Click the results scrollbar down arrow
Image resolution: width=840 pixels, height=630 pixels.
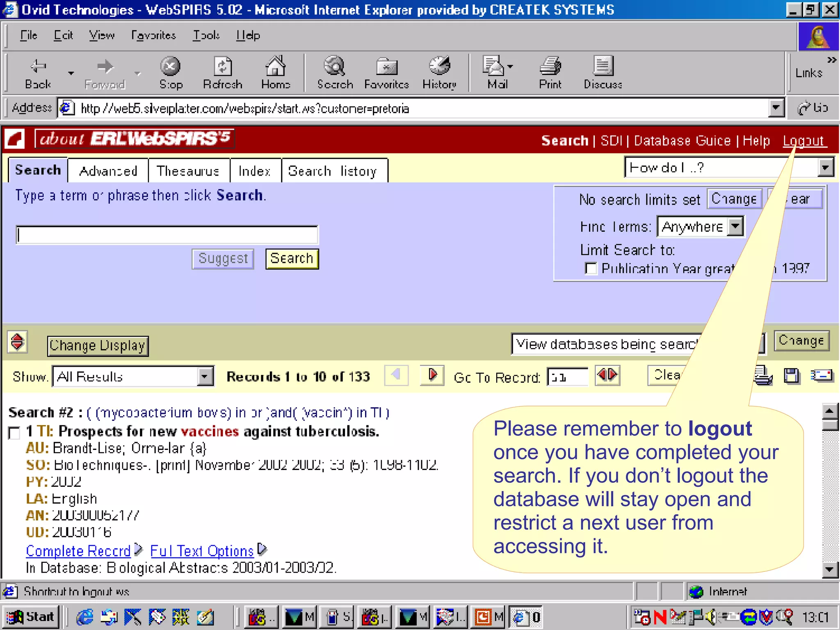pos(829,569)
